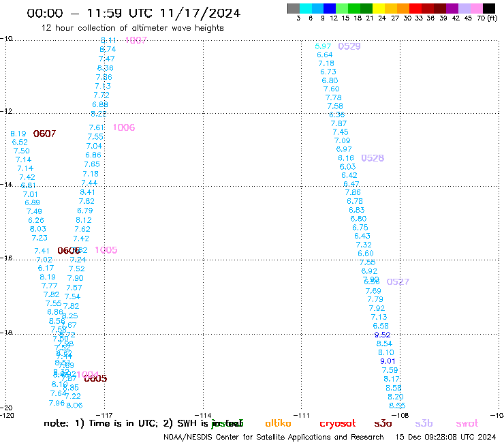Select wave height value '7.92'
Image resolution: width=504 pixels, height=443 pixels.
377,308
